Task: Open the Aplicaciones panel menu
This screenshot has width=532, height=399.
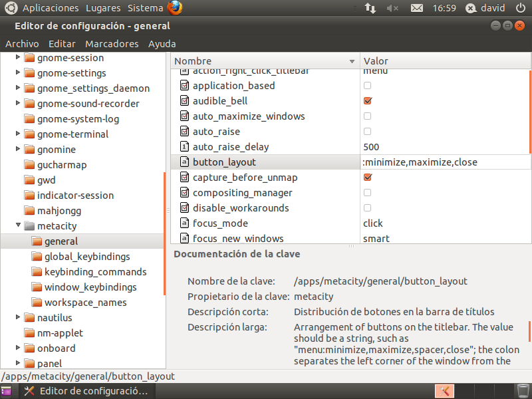Action: click(x=51, y=8)
